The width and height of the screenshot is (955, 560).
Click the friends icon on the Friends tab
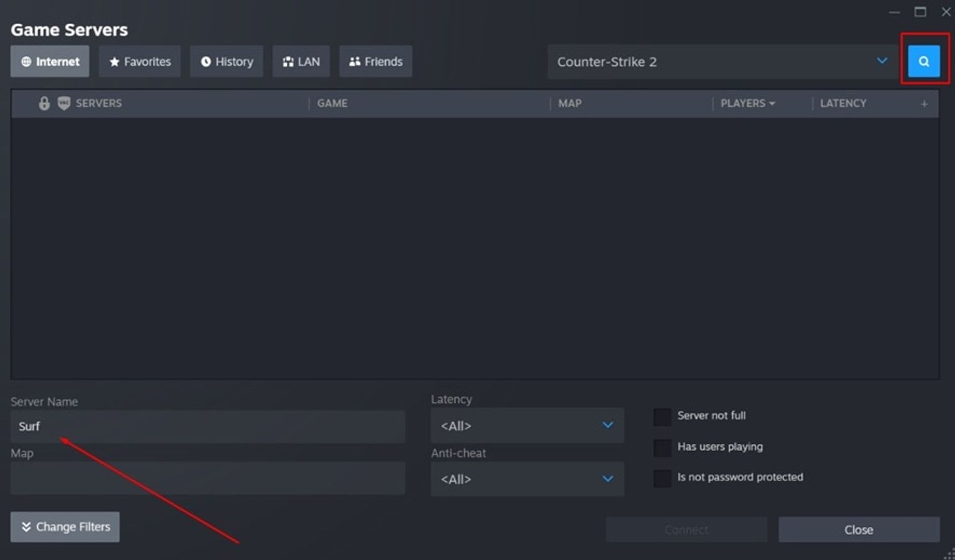point(355,61)
